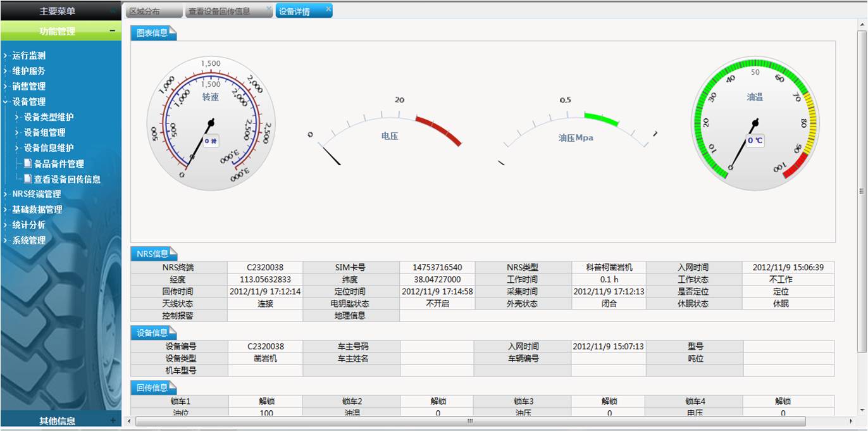Open the 图表信息 section header

click(153, 33)
